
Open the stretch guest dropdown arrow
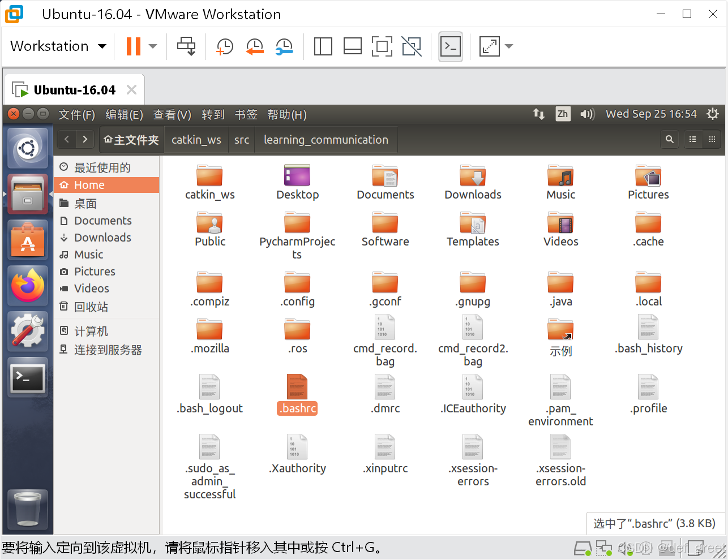(509, 46)
